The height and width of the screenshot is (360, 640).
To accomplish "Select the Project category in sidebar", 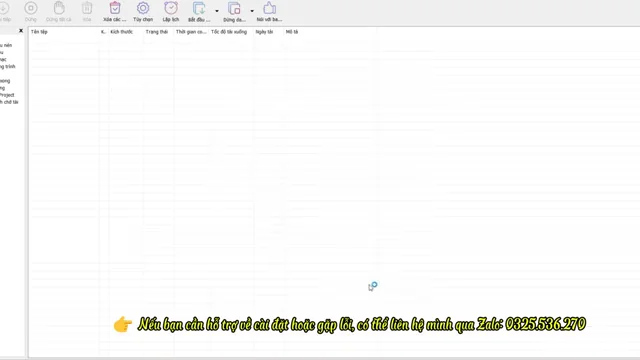I will point(7,95).
